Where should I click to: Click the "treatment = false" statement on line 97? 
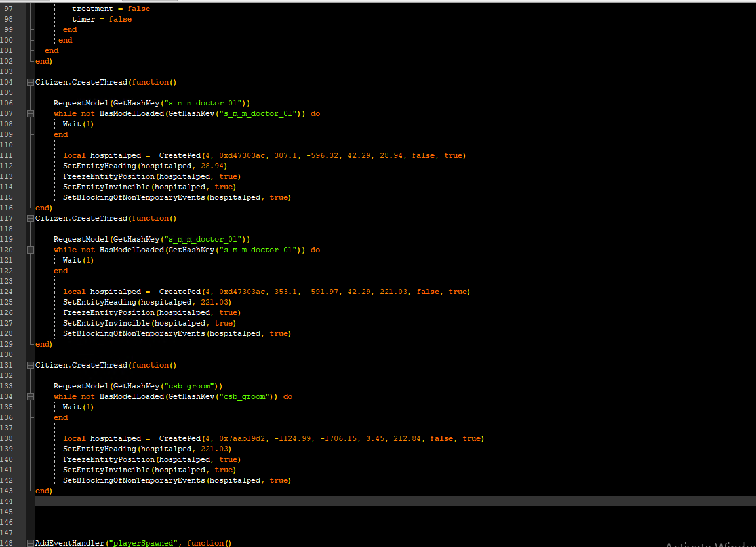[x=111, y=9]
